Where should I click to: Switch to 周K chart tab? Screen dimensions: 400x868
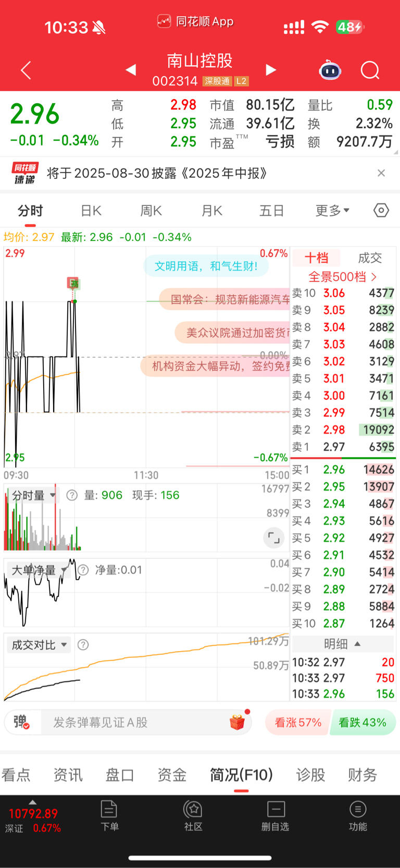pos(151,211)
